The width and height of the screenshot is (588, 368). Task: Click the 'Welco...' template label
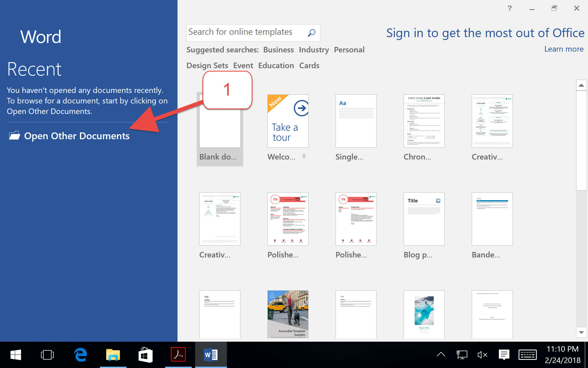click(281, 157)
